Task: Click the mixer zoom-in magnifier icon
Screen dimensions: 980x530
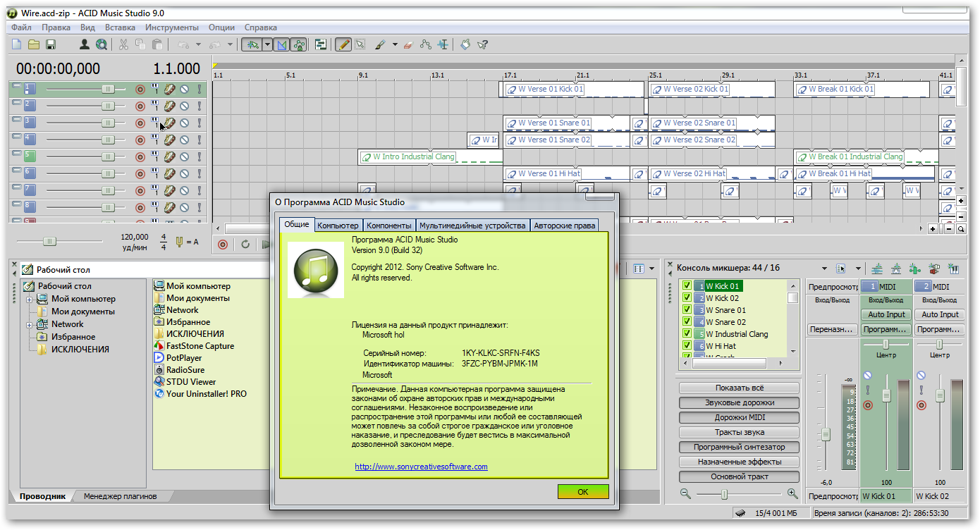Action: coord(792,494)
